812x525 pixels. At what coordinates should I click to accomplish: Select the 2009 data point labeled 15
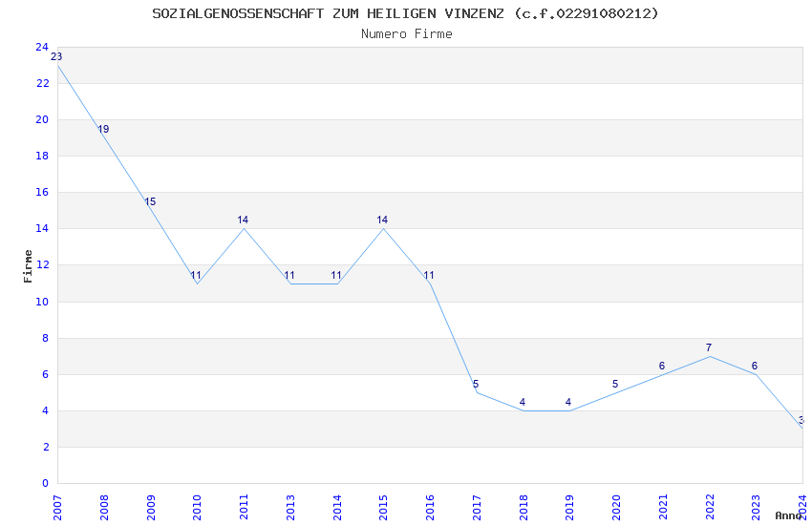point(150,201)
